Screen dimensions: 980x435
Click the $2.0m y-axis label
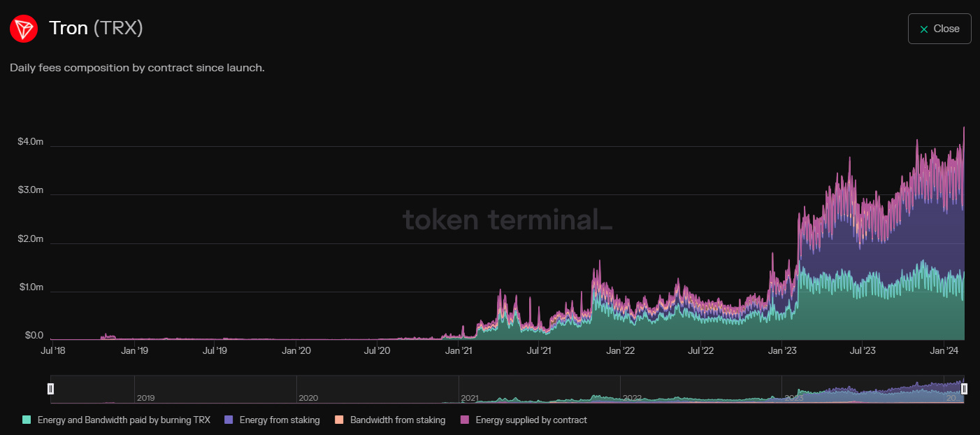pyautogui.click(x=30, y=239)
